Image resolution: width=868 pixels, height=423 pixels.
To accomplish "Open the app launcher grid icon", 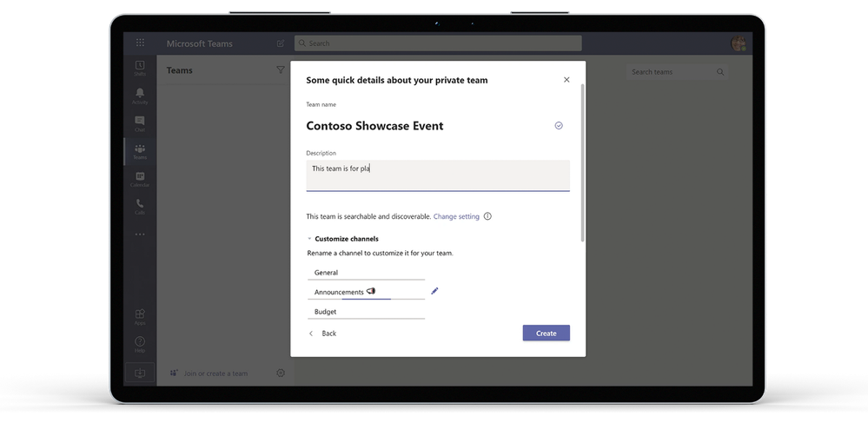I will point(140,43).
